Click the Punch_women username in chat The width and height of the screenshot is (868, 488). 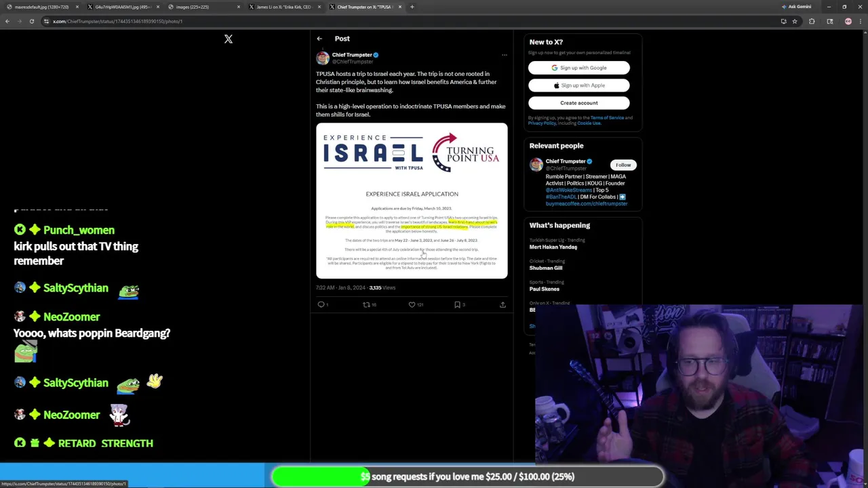[79, 230]
